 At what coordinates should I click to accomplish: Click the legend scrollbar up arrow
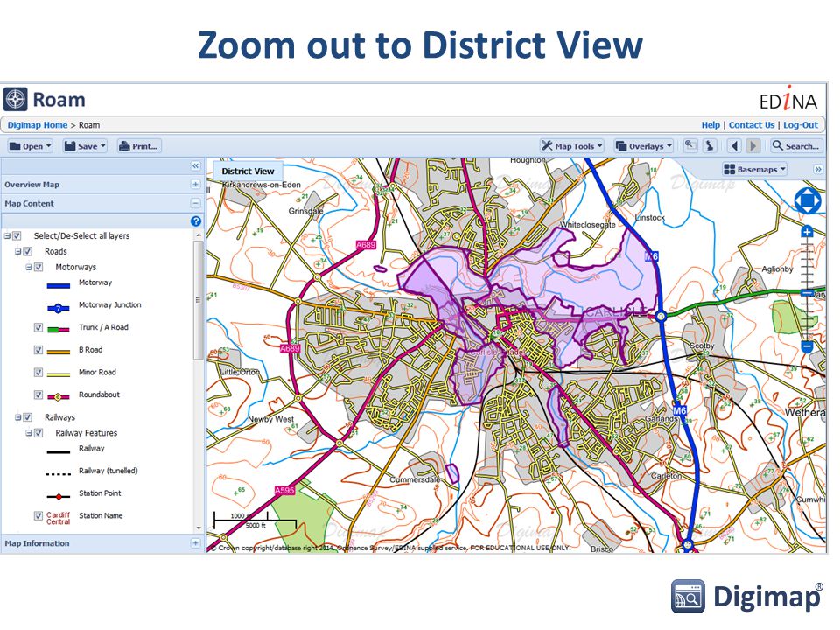tap(199, 235)
